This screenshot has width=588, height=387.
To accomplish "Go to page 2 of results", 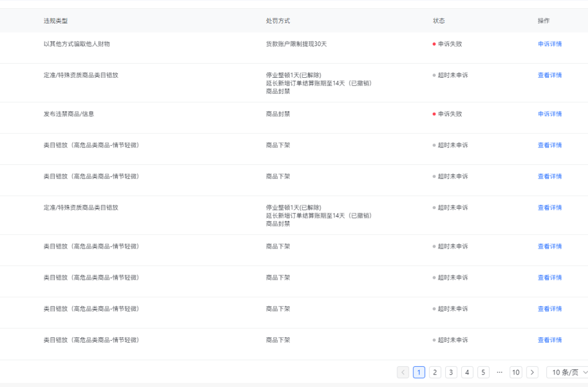I will point(435,372).
